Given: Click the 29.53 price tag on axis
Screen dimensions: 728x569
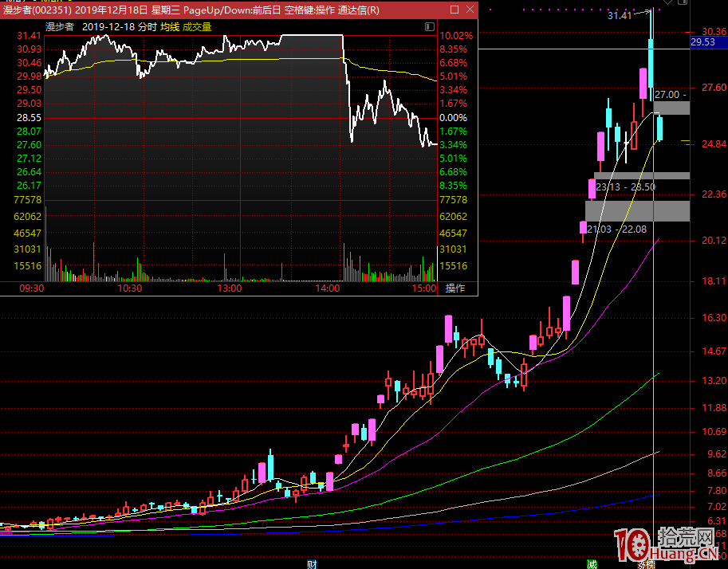Looking at the screenshot, I should [702, 42].
